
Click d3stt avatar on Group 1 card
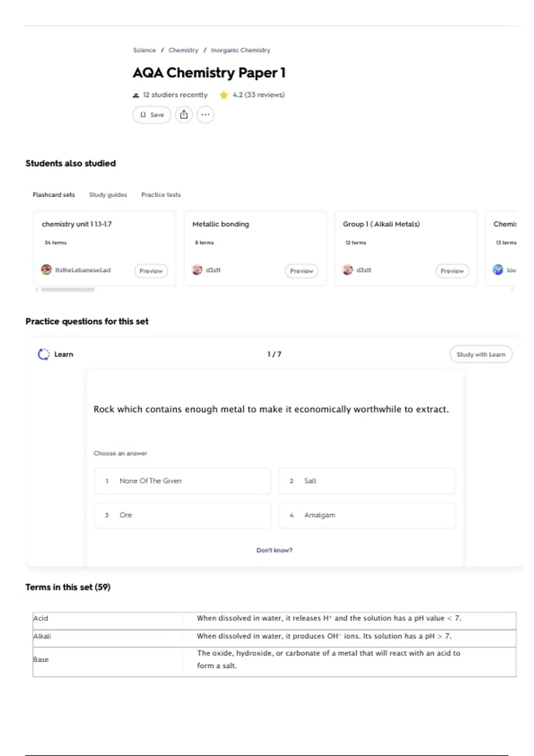[x=348, y=270]
